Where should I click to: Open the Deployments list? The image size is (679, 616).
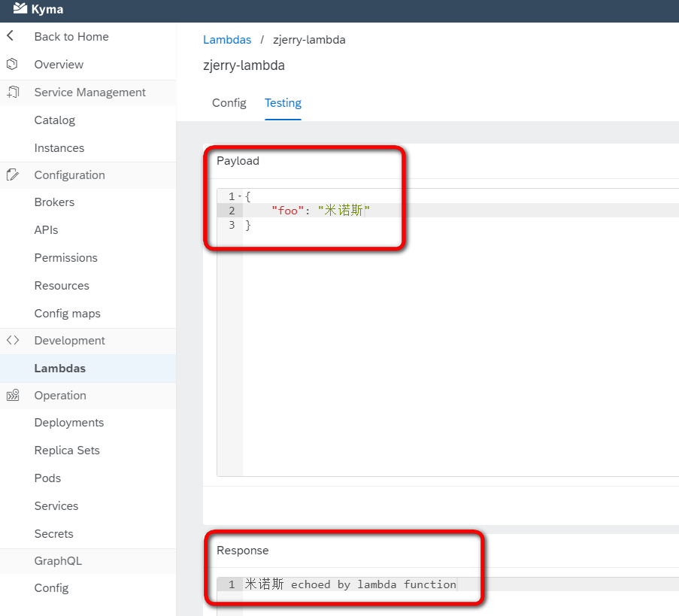[69, 423]
